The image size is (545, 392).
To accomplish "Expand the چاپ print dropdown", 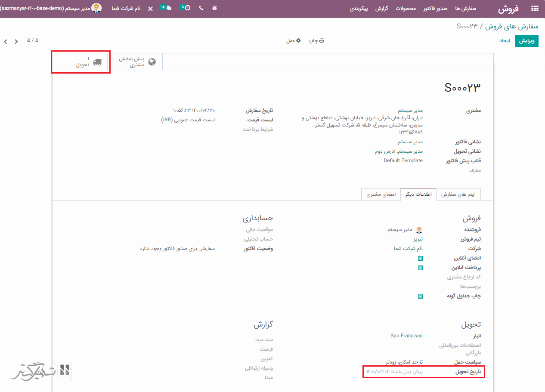I will coord(316,41).
